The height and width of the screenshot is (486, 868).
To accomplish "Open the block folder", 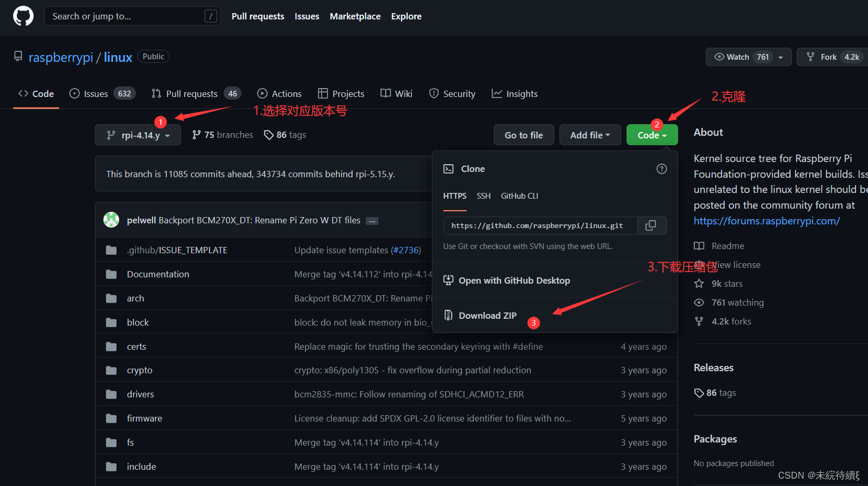I will (x=138, y=322).
